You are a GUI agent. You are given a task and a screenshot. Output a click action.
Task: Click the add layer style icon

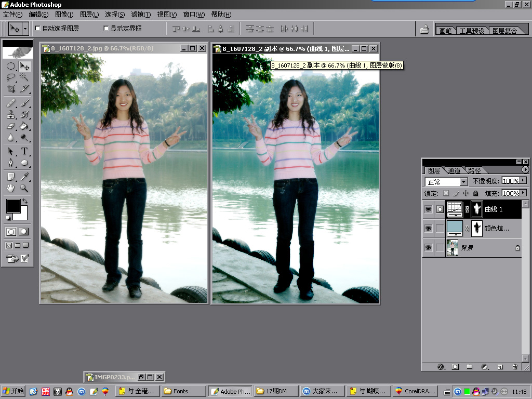pyautogui.click(x=441, y=367)
